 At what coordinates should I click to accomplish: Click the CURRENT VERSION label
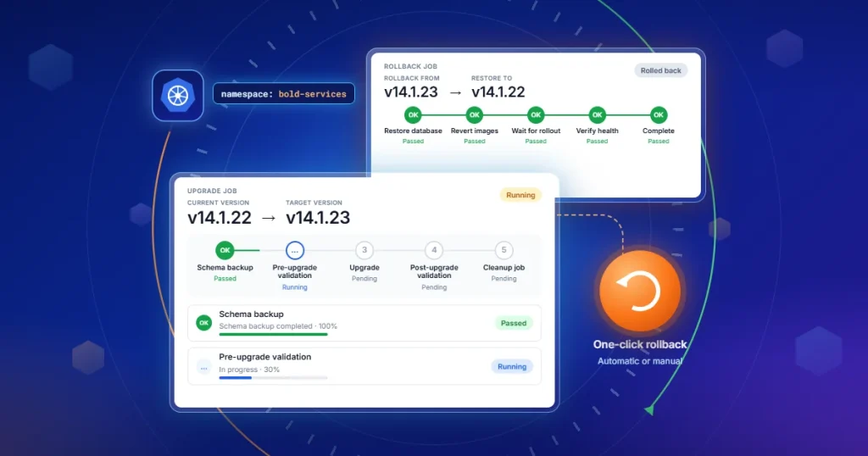tap(218, 203)
